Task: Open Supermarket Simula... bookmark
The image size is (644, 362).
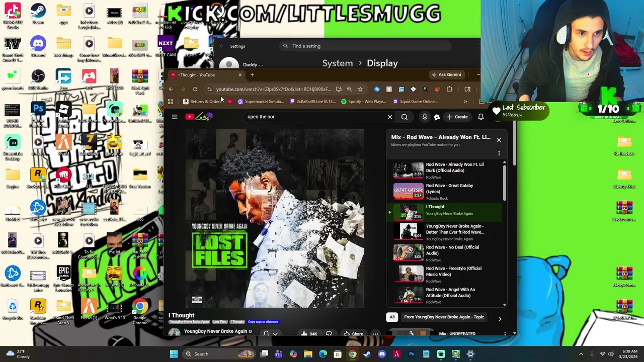Action: pyautogui.click(x=261, y=102)
